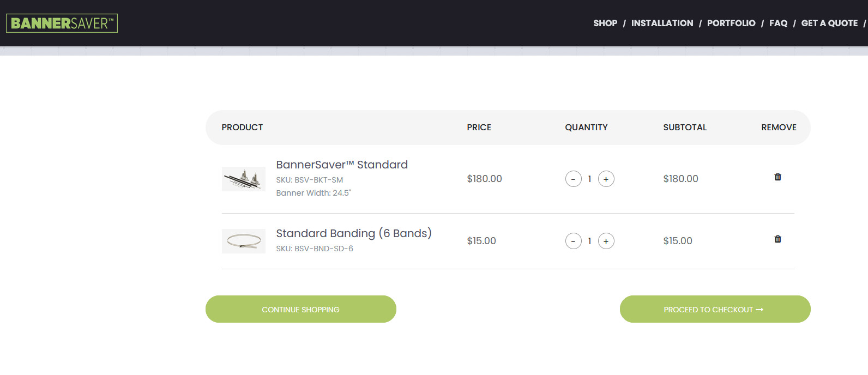The width and height of the screenshot is (868, 375).
Task: Select the BannerSaver Standard quantity field
Action: pyautogui.click(x=589, y=179)
